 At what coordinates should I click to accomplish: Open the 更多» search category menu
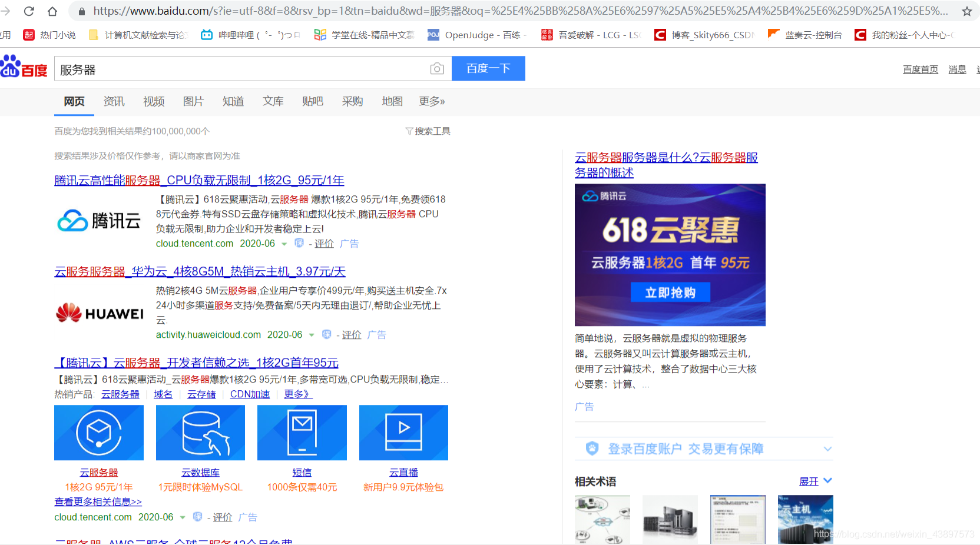pyautogui.click(x=432, y=101)
